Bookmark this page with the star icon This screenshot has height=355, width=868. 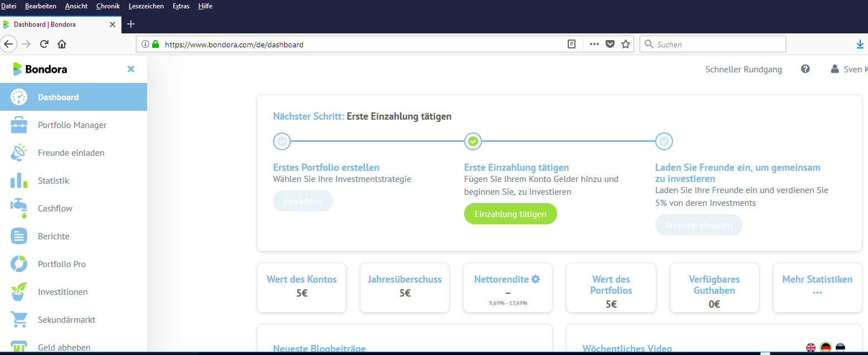tap(626, 44)
